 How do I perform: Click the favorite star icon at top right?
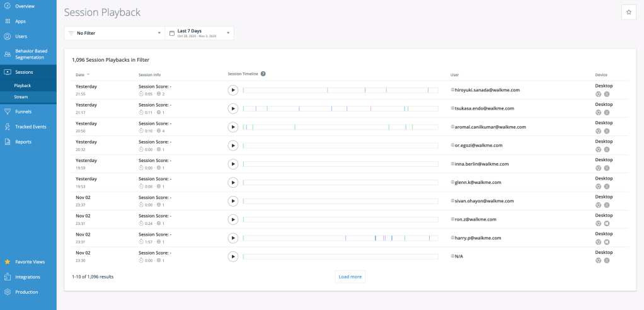(628, 12)
